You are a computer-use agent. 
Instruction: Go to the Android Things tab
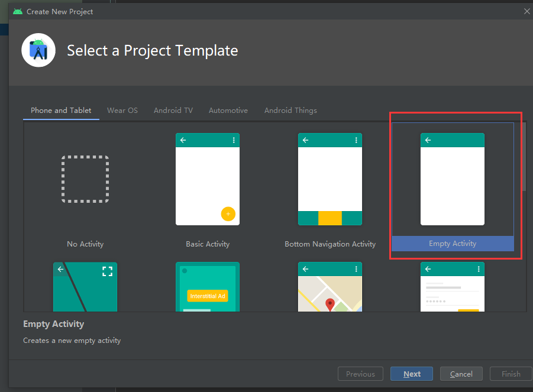point(290,111)
